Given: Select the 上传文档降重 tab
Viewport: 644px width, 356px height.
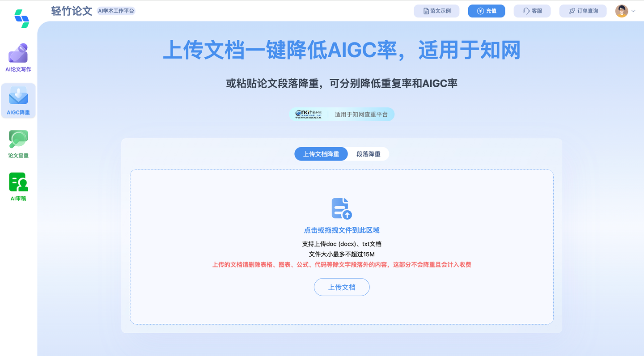Looking at the screenshot, I should [x=321, y=154].
